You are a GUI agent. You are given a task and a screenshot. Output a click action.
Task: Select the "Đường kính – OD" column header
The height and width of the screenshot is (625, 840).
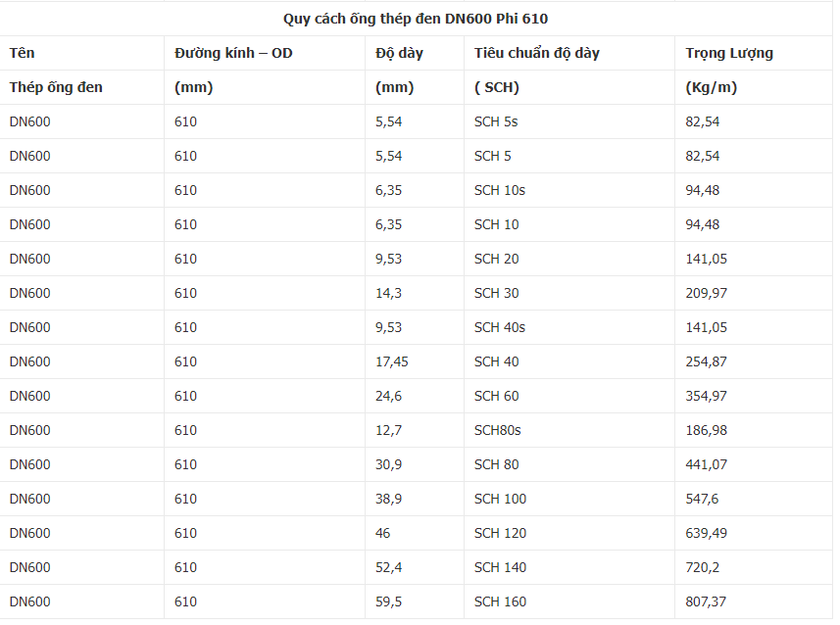coord(233,53)
